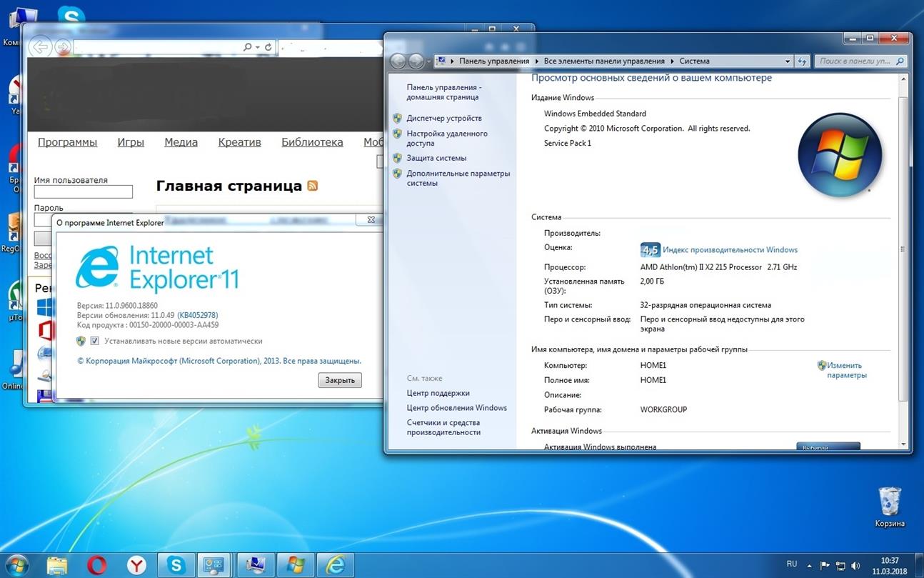Screen dimensions: 924x578
Task: Open the Игры menu on the web page
Action: click(131, 142)
